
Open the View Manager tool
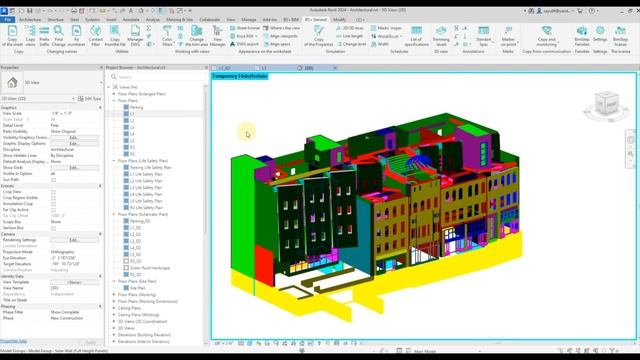click(x=218, y=35)
